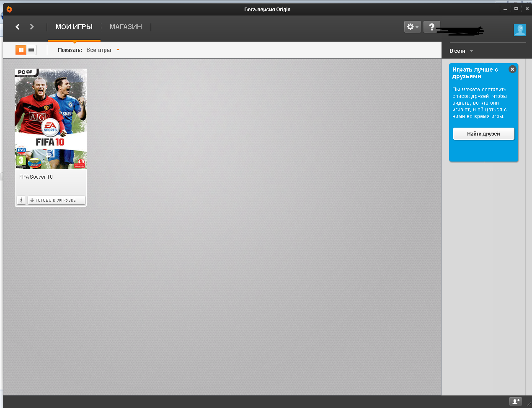This screenshot has width=532, height=408.
Task: Click the user profile avatar
Action: pyautogui.click(x=520, y=30)
